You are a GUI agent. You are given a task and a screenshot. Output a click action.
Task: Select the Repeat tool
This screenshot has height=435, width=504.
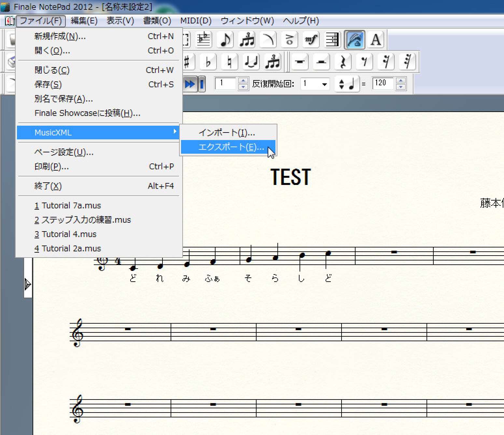[x=332, y=40]
